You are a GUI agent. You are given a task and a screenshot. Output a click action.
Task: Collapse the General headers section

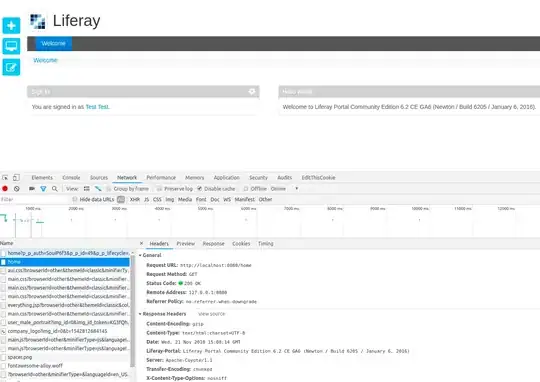(x=150, y=255)
